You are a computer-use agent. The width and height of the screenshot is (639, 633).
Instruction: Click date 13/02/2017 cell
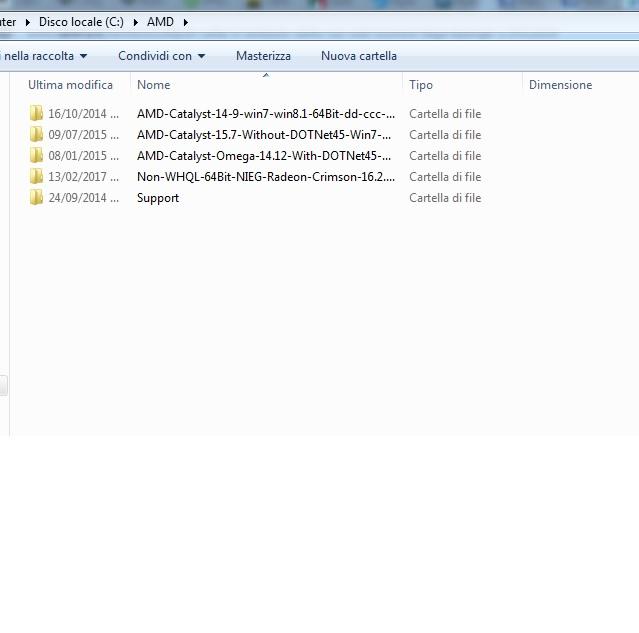point(84,177)
